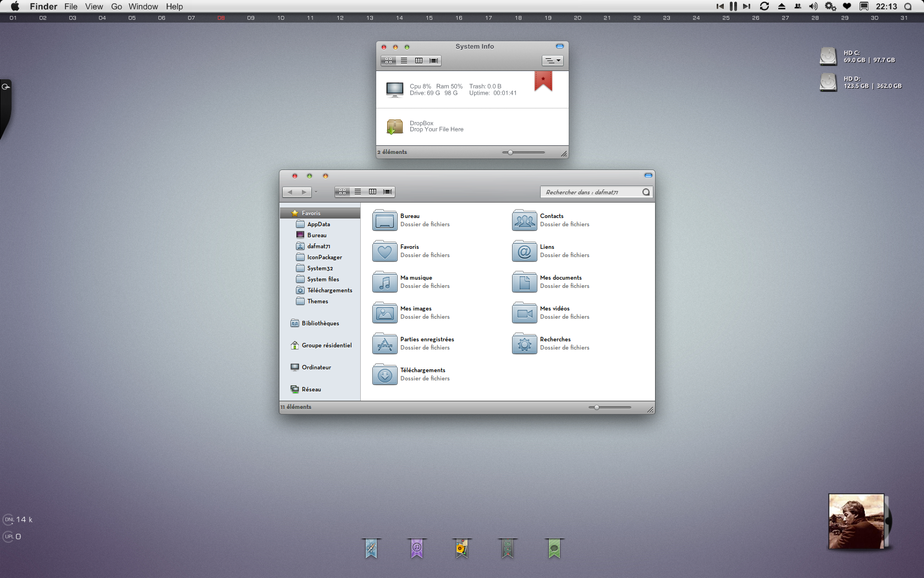Click the purple music ribbon dock icon
Screen dimensions: 924x578
point(417,548)
